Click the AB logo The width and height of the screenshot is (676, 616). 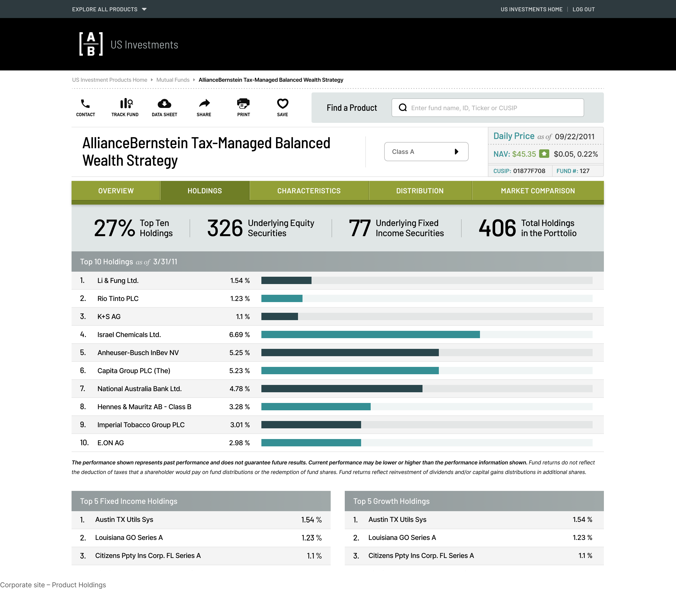[x=91, y=44]
